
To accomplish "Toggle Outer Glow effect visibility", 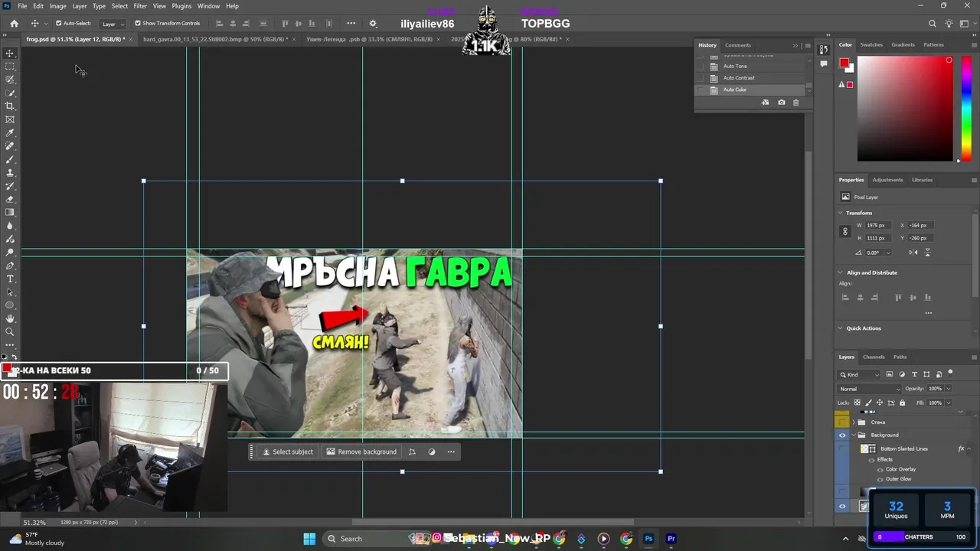I will click(x=880, y=479).
